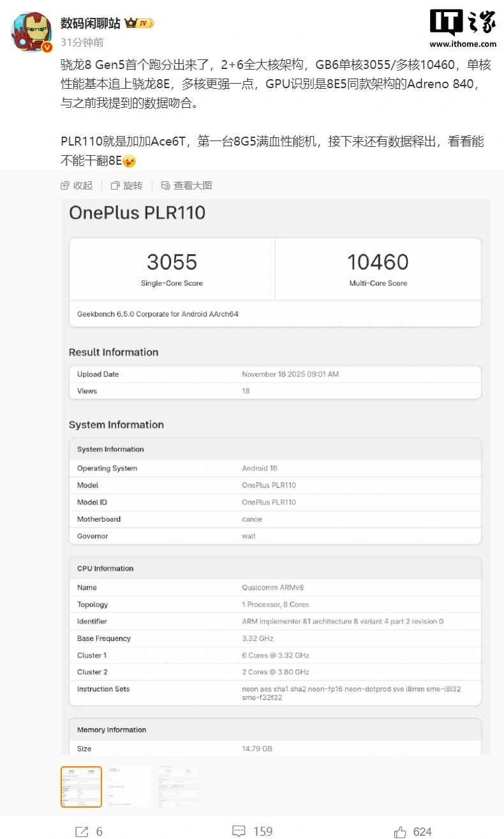The image size is (504, 839).
Task: Click the www.ithome.com watermark text
Action: click(463, 44)
